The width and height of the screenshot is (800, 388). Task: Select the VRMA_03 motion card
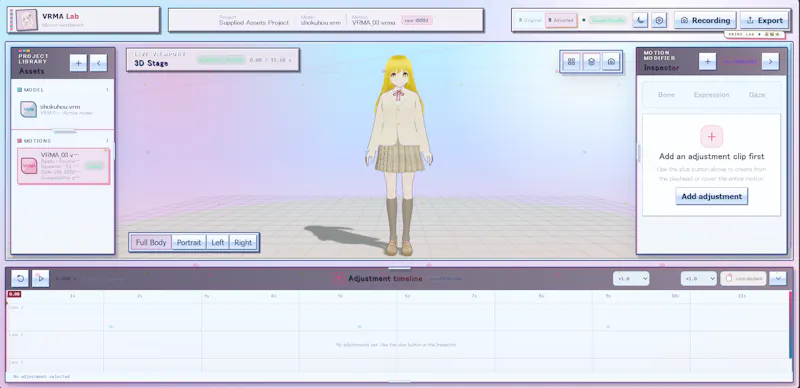[x=63, y=166]
